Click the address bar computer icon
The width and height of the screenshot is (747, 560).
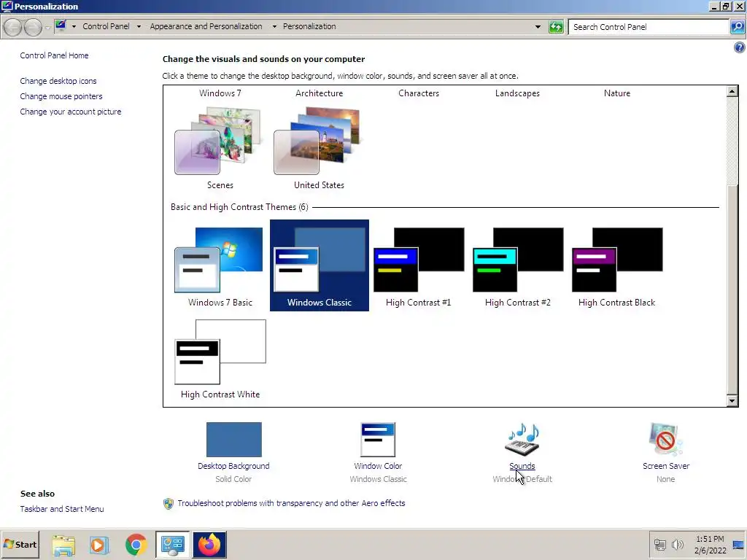tap(61, 26)
